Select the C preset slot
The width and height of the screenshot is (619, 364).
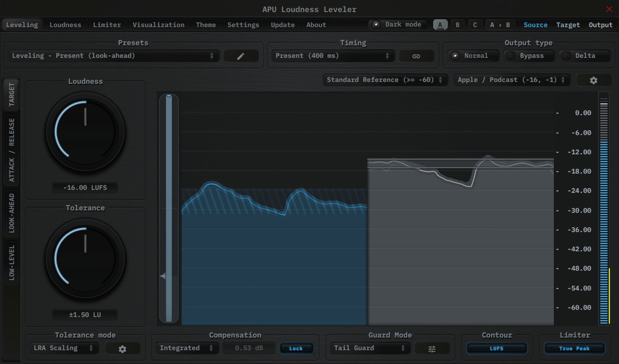[475, 25]
